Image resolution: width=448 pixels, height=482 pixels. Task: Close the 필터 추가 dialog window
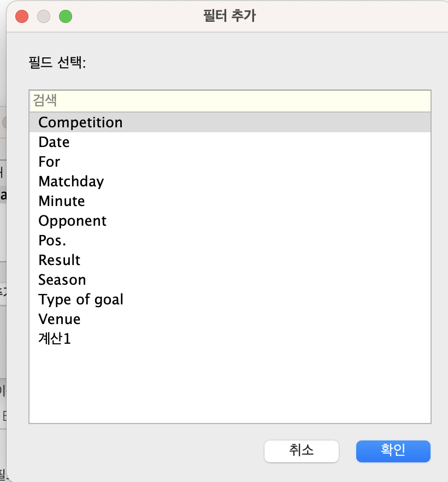coord(22,16)
